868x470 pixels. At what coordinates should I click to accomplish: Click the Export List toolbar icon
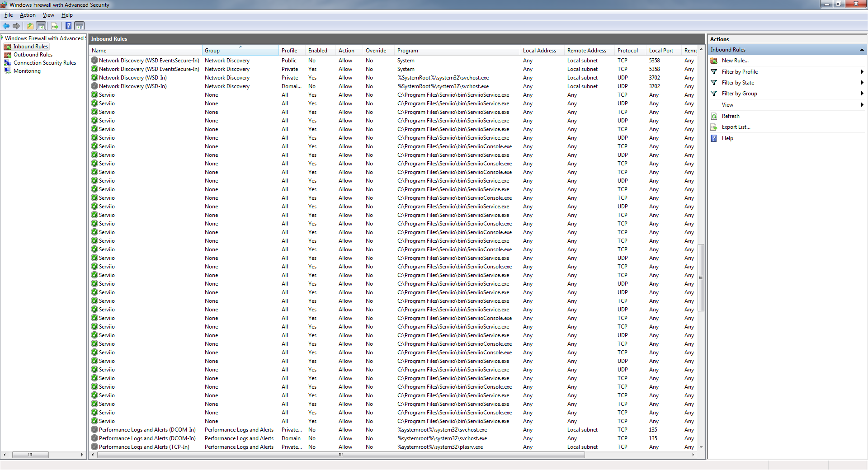(x=55, y=26)
